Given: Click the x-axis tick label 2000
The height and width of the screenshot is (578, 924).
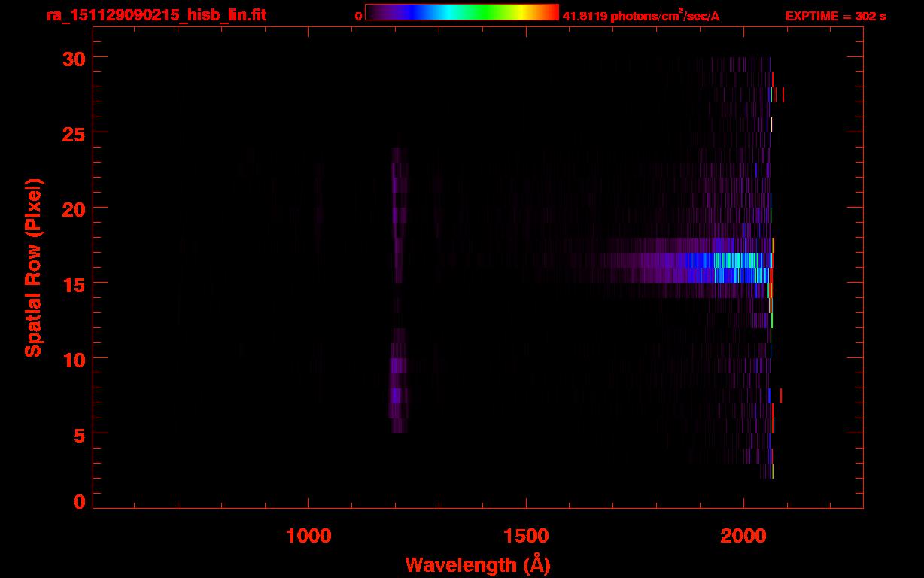Looking at the screenshot, I should (x=743, y=536).
